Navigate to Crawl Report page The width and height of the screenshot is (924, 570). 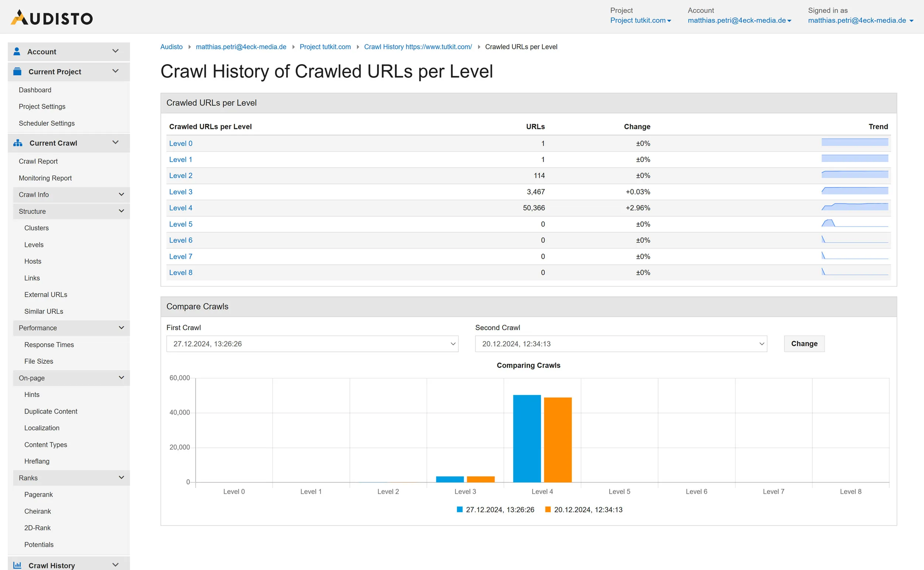tap(38, 161)
